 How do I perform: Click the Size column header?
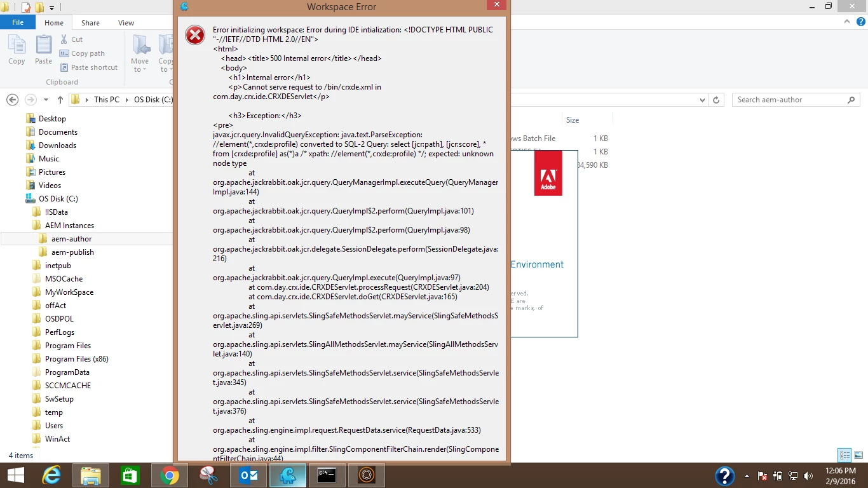(573, 120)
